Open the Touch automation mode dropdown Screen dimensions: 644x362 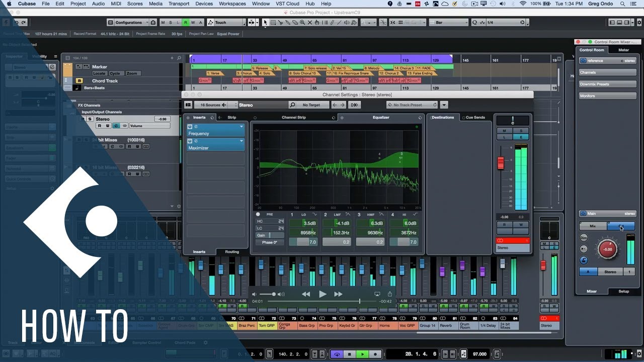coord(227,23)
